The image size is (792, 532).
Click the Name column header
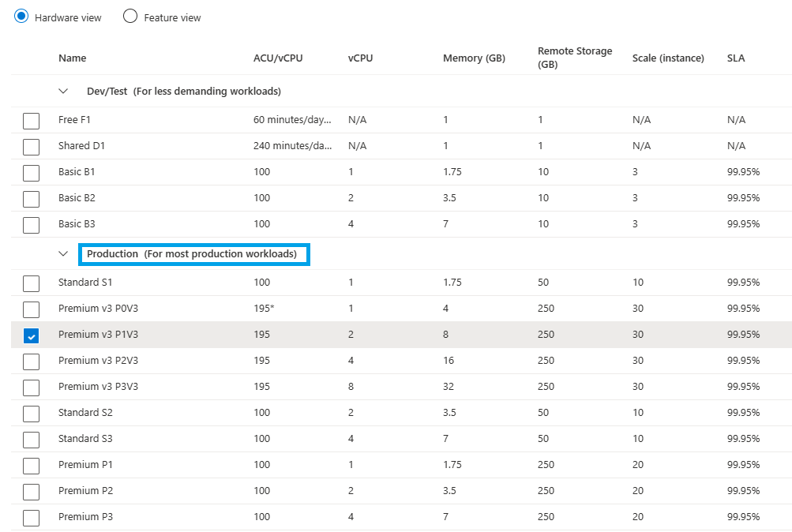(73, 58)
